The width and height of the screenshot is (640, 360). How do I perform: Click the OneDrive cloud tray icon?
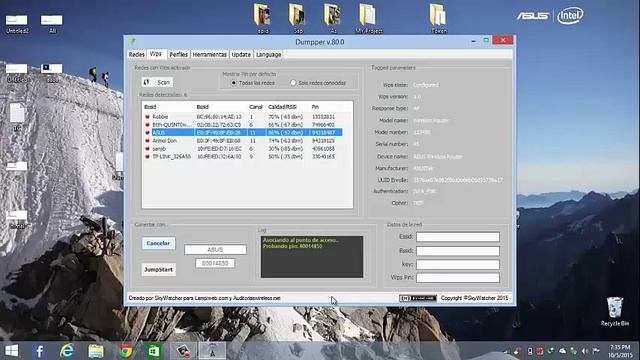coord(562,351)
